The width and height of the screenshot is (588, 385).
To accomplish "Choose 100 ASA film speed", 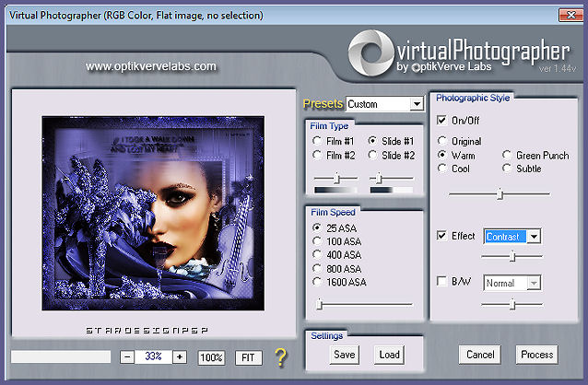I will (317, 241).
